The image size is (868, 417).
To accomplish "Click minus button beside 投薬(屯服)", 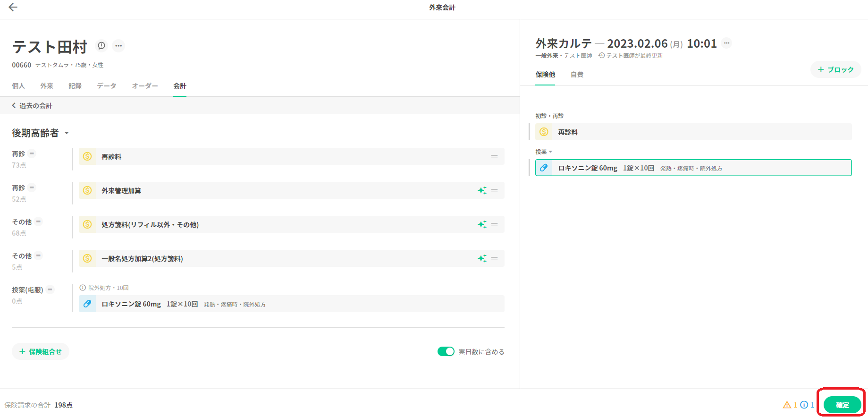I will (50, 289).
